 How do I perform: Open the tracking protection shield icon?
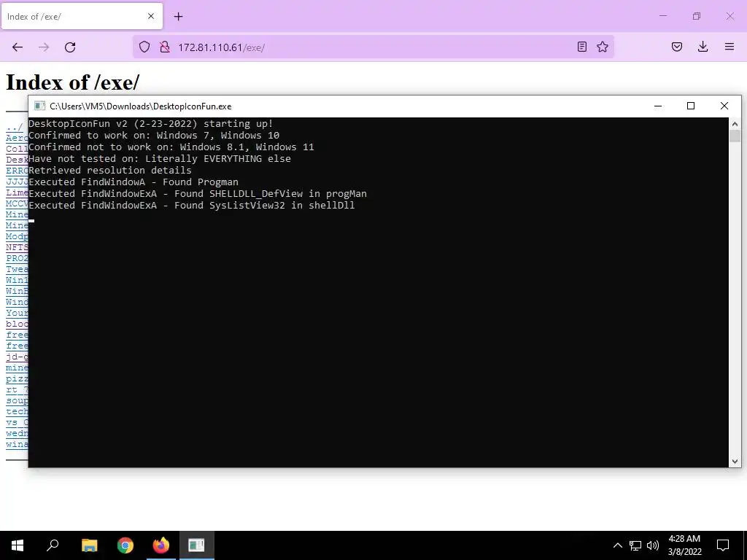144,47
